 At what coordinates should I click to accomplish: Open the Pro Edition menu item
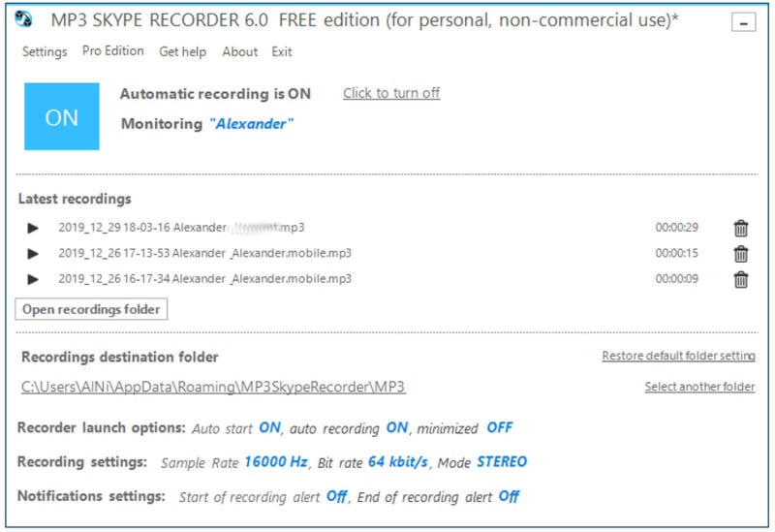pyautogui.click(x=112, y=51)
